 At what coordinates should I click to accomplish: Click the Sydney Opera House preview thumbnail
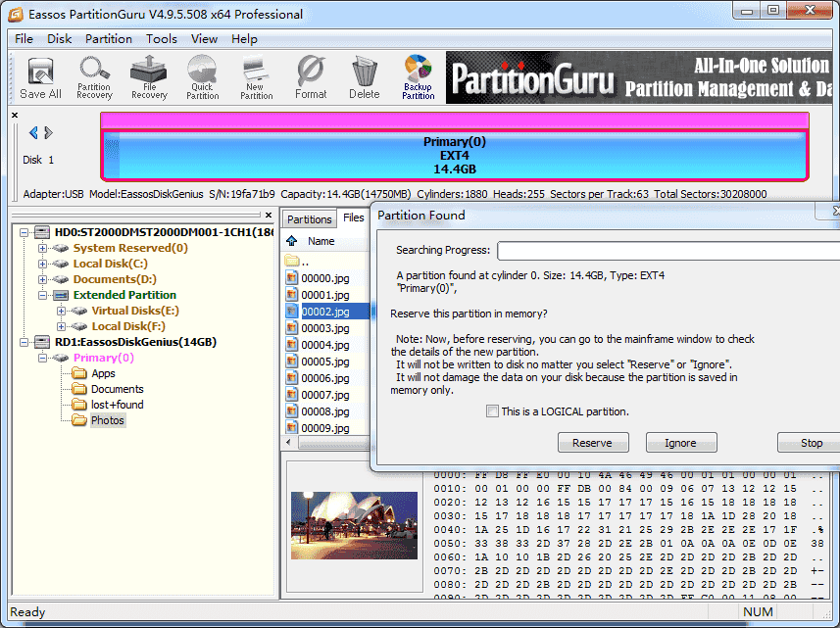tap(354, 525)
